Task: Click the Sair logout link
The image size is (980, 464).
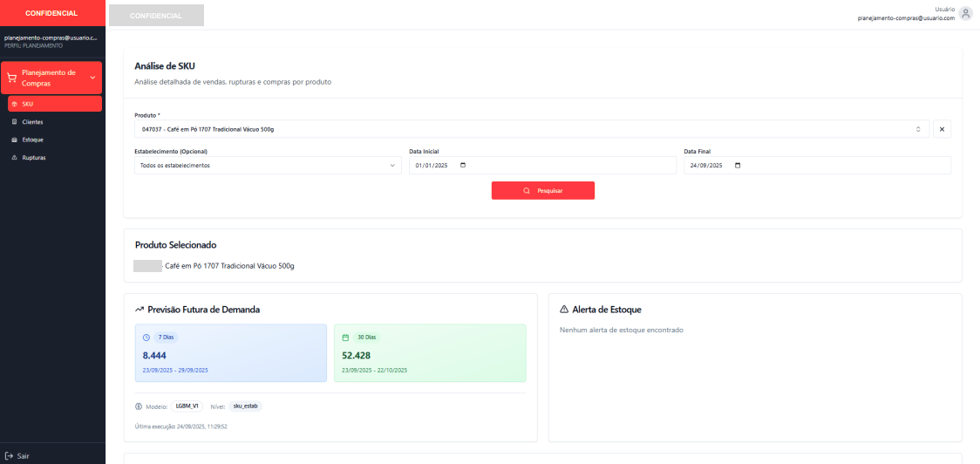Action: coord(23,455)
